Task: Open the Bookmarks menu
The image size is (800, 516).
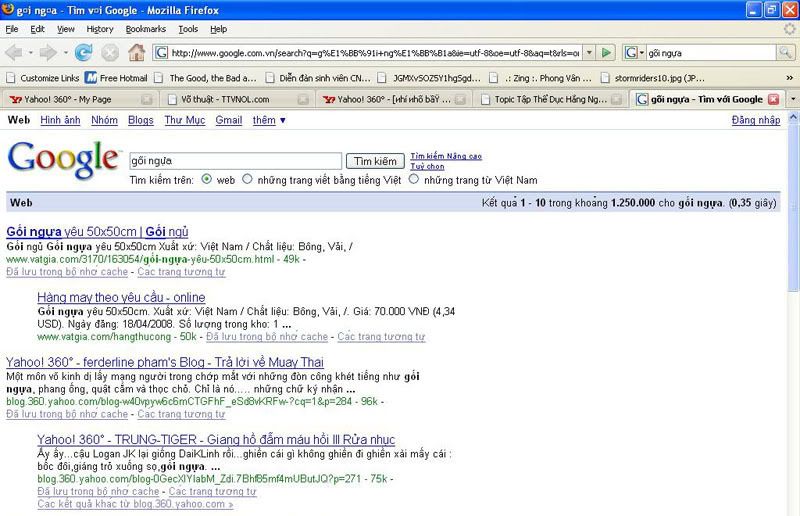Action: [x=146, y=29]
